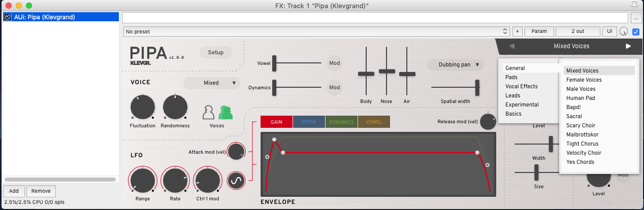
Task: Click the envelope release end point
Action: (x=488, y=165)
